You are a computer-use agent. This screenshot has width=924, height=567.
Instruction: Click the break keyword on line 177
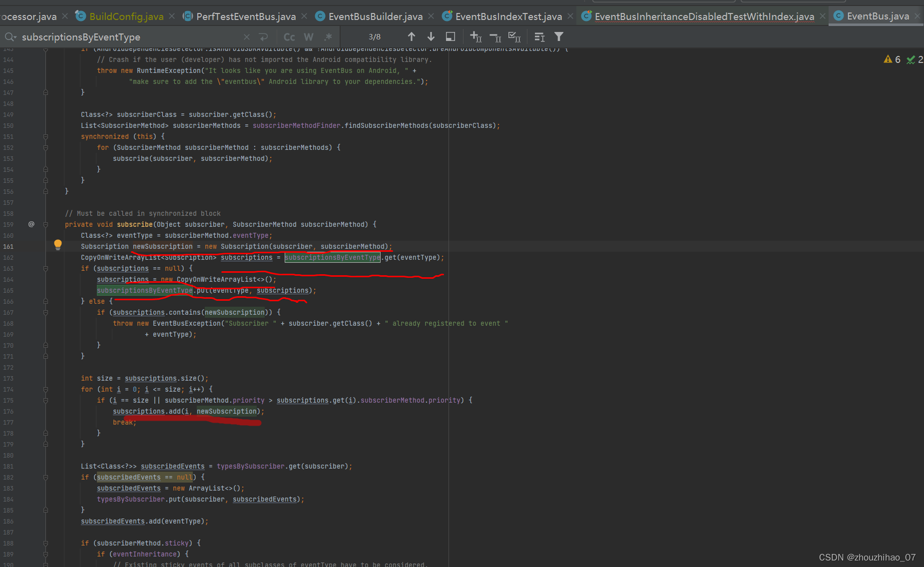click(123, 422)
